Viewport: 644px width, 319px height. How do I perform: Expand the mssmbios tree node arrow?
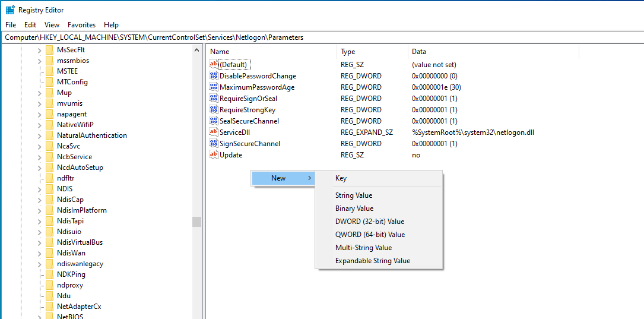39,61
